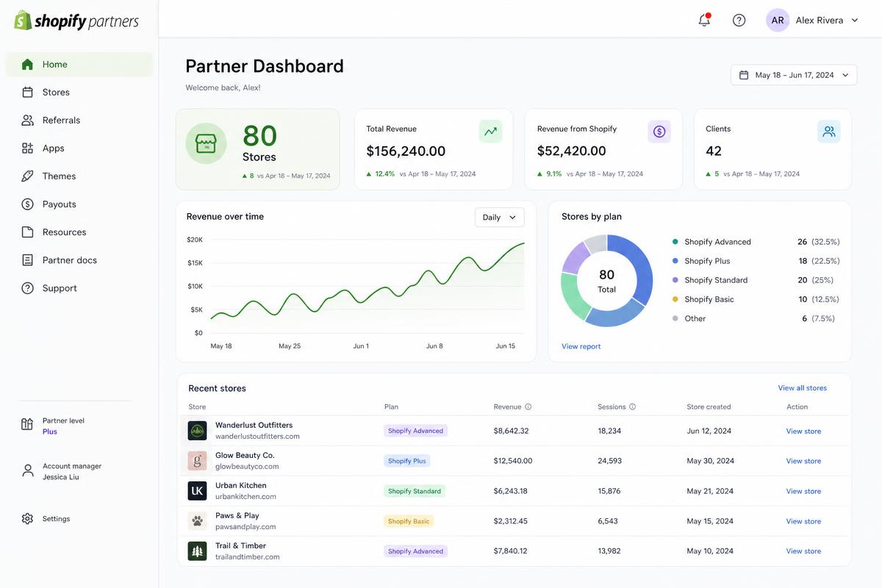The image size is (882, 588).
Task: Click the Plus partner level label
Action: [x=50, y=432]
